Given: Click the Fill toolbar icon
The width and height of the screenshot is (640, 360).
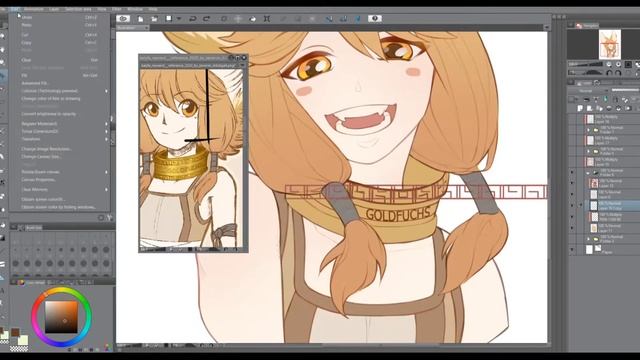Looking at the screenshot, I should pos(253,19).
